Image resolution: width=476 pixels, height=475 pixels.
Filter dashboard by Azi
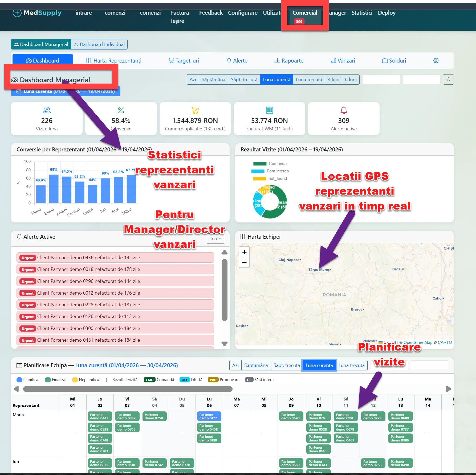pos(193,80)
